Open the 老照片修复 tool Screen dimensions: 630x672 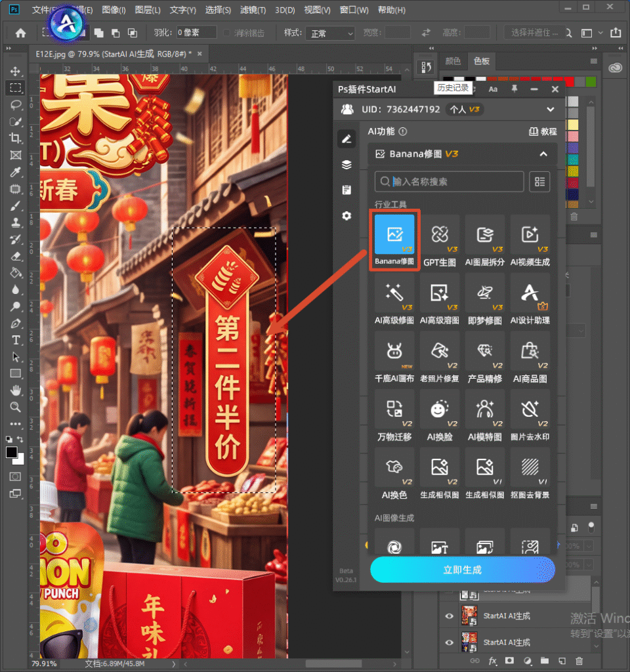(440, 358)
